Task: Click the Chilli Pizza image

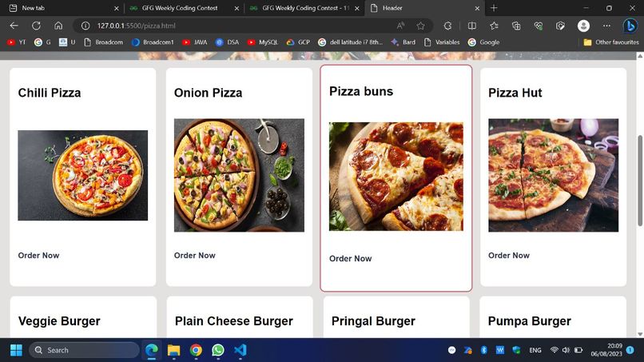Action: coord(82,176)
